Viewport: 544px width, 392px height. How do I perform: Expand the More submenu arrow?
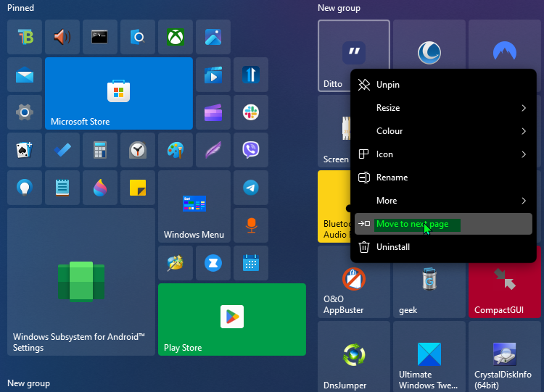[524, 201]
